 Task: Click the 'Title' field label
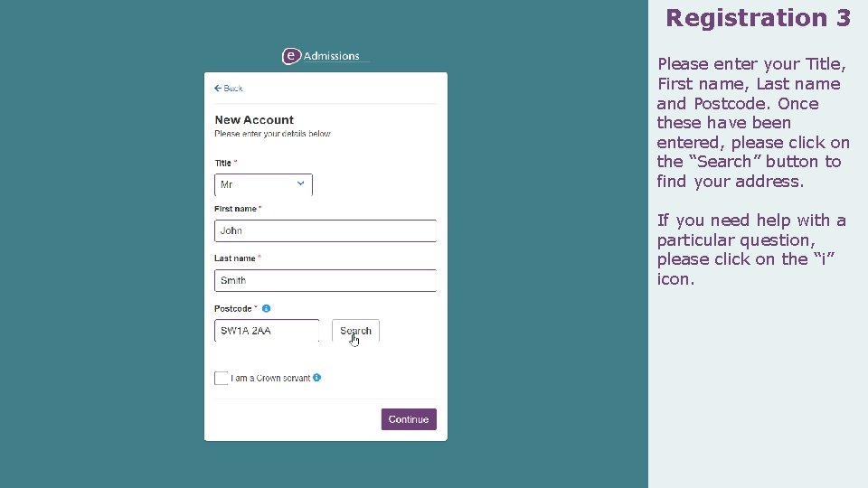tap(222, 163)
